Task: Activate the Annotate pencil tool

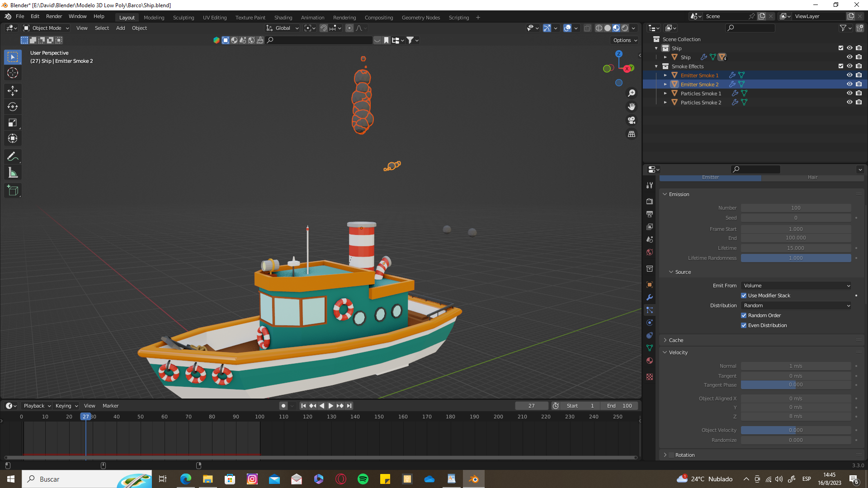Action: pos(13,157)
